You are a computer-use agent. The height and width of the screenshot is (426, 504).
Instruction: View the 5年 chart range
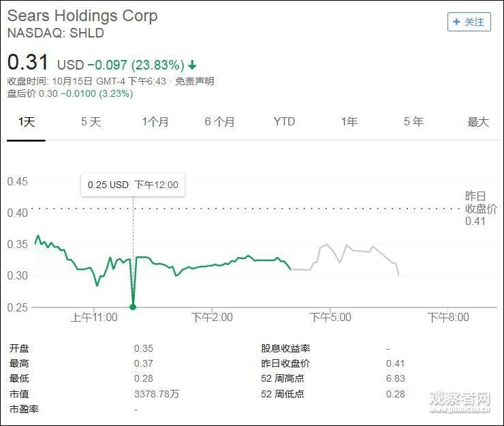(413, 122)
